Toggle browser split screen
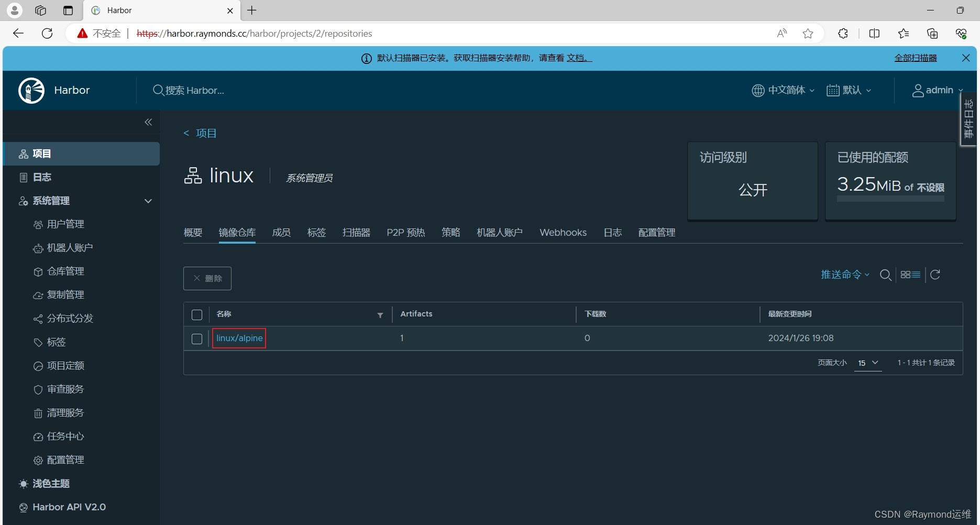 (874, 34)
